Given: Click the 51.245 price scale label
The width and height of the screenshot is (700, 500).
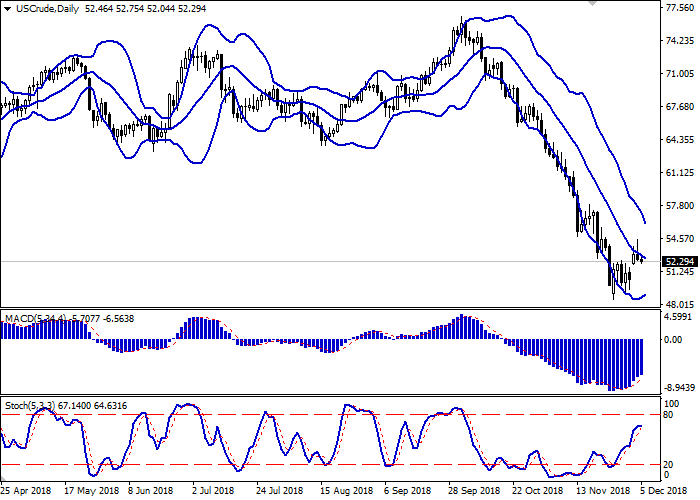Looking at the screenshot, I should [x=679, y=272].
